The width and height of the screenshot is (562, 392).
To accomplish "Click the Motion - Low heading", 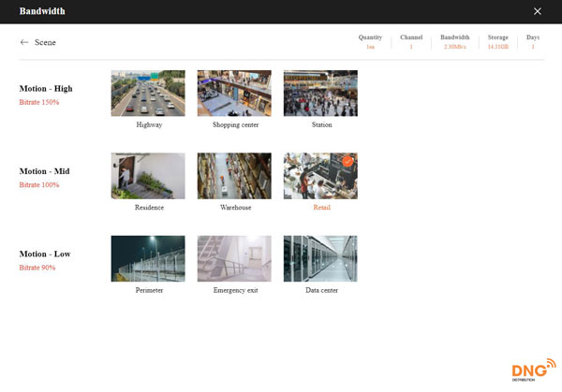I will [x=45, y=254].
